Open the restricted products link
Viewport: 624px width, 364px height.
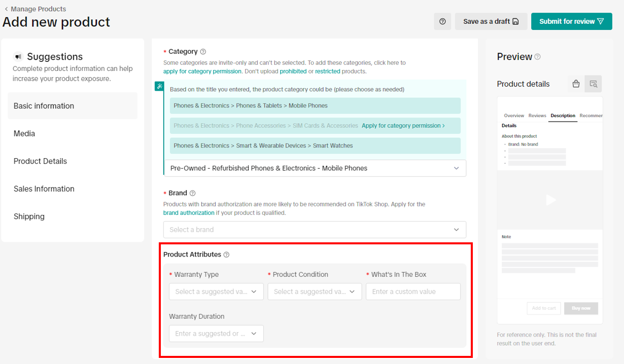[x=328, y=71]
